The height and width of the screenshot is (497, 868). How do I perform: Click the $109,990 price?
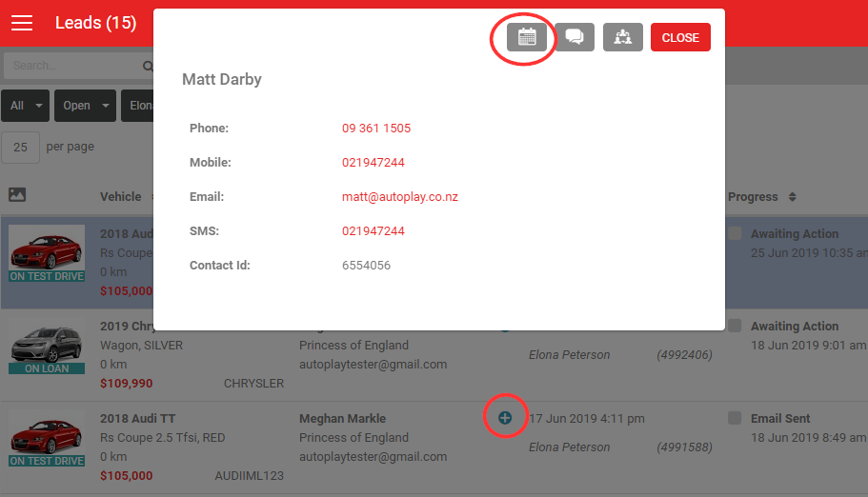[126, 384]
